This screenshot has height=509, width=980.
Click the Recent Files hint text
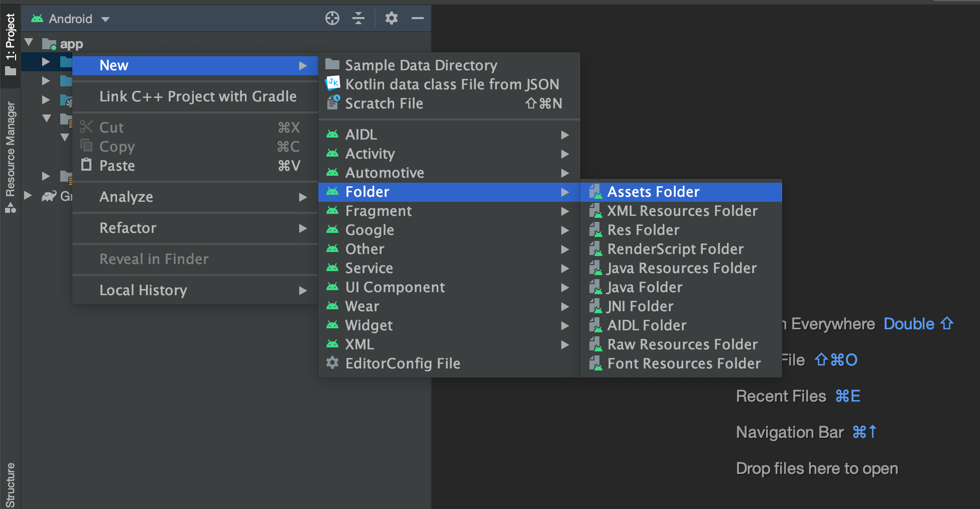click(781, 396)
